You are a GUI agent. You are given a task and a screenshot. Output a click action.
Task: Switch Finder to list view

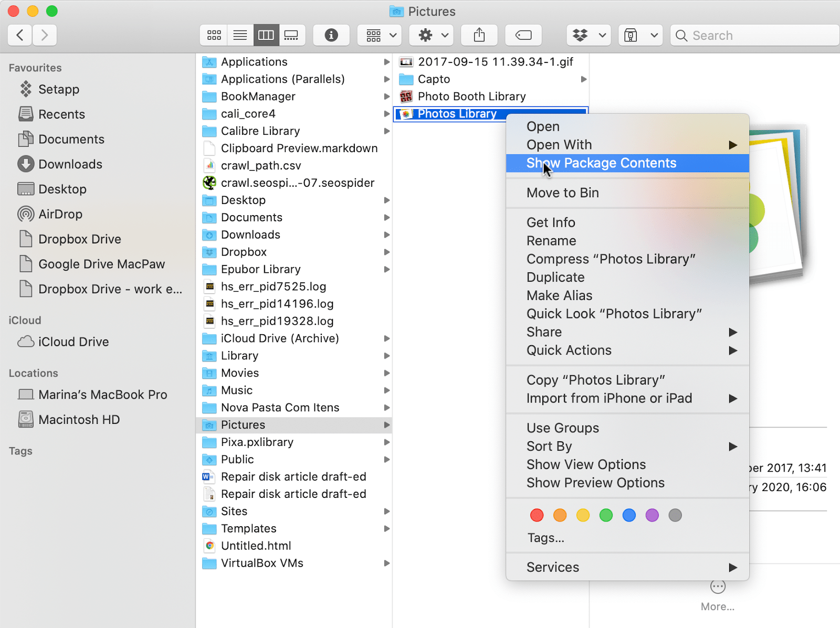click(x=240, y=35)
